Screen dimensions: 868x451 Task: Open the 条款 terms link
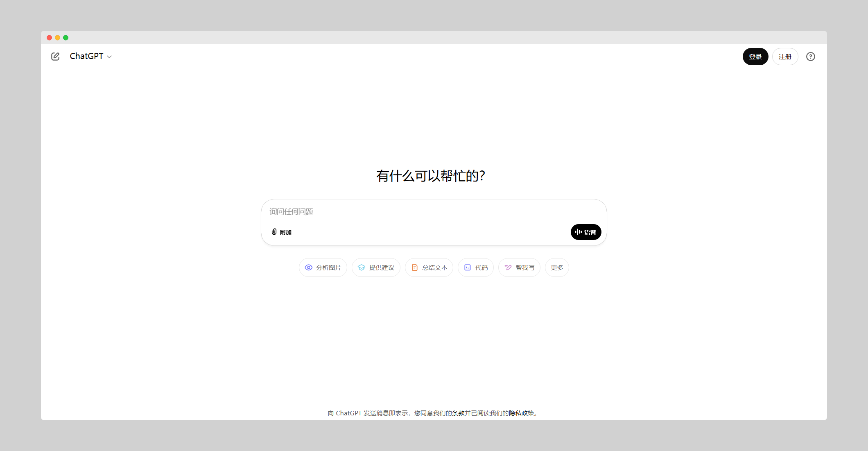(458, 413)
